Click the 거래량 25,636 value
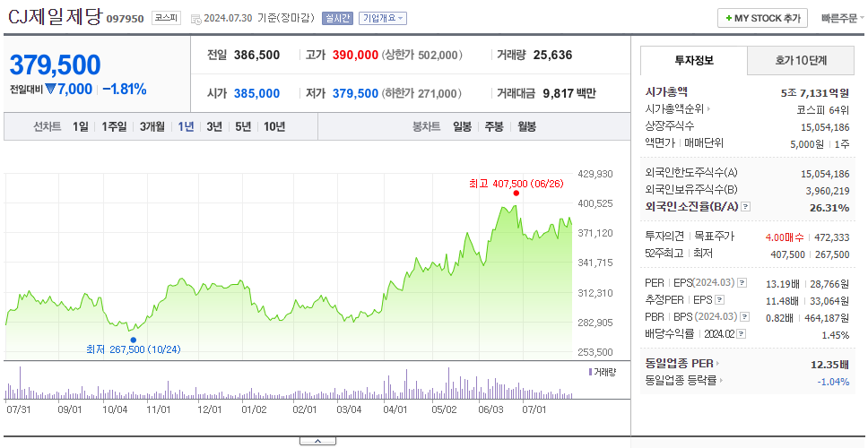The image size is (868, 448). coord(553,56)
